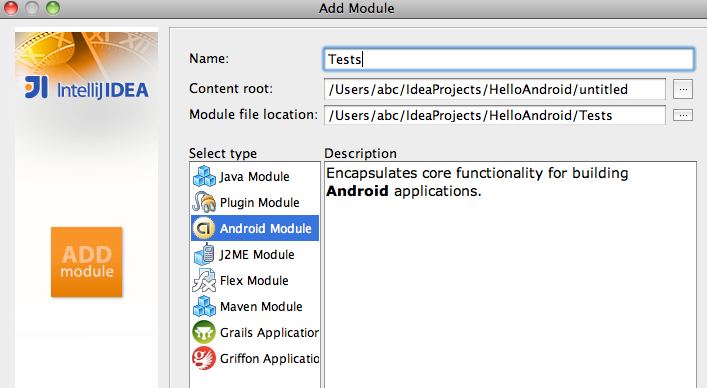Choose the Java Module label
Image resolution: width=707 pixels, height=388 pixels.
click(254, 177)
